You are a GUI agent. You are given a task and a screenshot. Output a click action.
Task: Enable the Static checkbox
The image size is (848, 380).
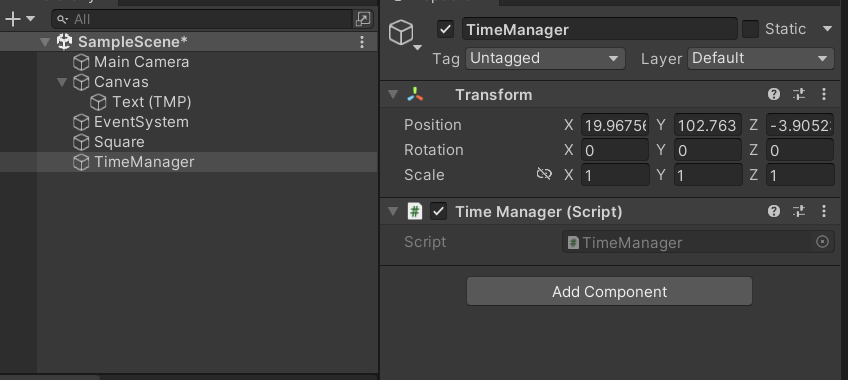pos(750,29)
